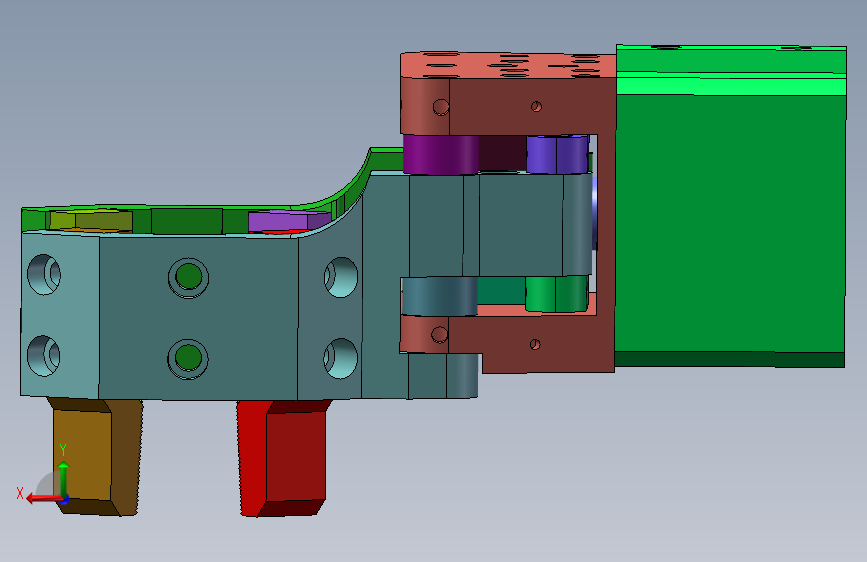
Task: Click the bright red gripper finger
Action: pyautogui.click(x=283, y=459)
